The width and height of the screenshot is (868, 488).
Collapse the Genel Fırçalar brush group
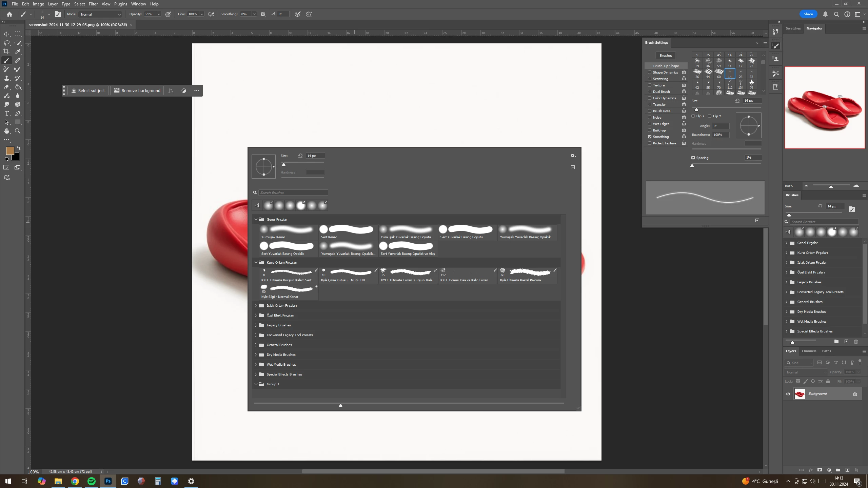pyautogui.click(x=256, y=220)
